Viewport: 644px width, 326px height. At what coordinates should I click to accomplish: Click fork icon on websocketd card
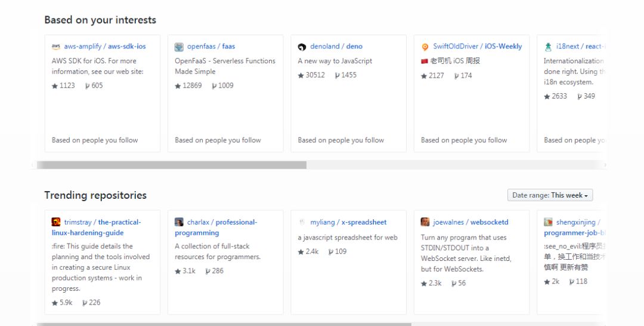(454, 284)
